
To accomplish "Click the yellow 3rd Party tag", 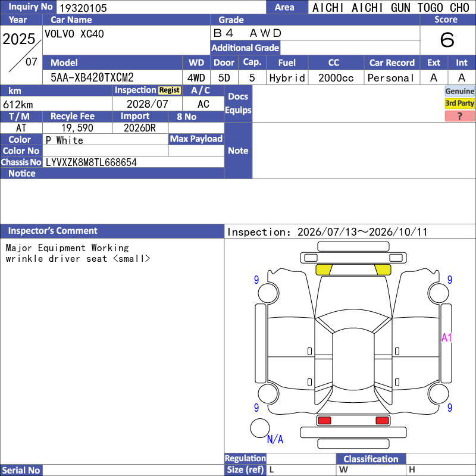I will pos(459,104).
